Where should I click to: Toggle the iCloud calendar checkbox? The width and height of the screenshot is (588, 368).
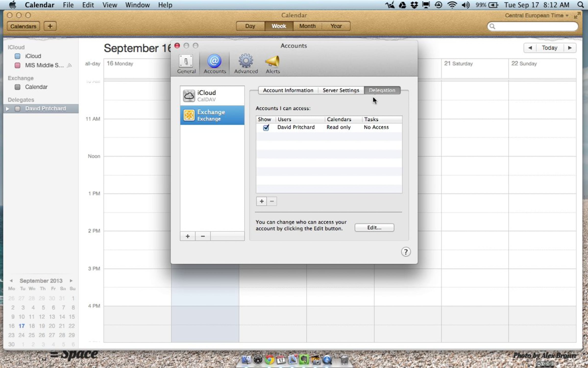[17, 56]
